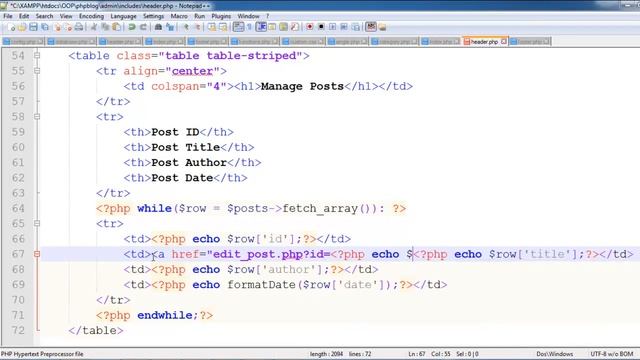640x360 pixels.
Task: Click the Cut scissors icon
Action: click(94, 27)
